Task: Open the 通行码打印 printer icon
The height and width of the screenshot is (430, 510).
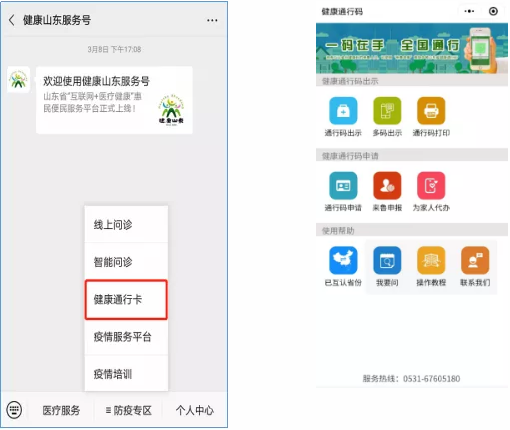Action: 431,111
